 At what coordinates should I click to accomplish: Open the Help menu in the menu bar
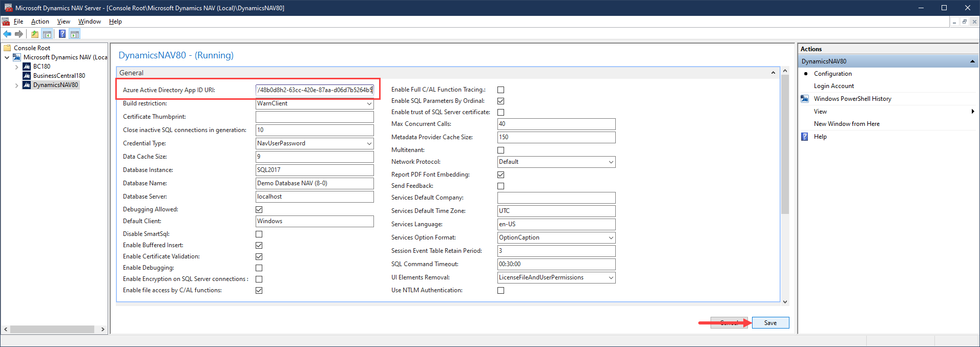[115, 21]
